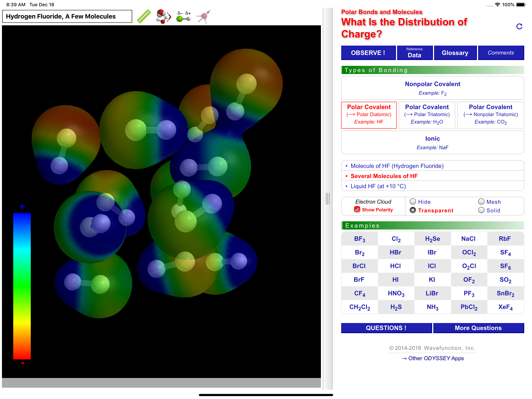Toggle the partial charges delta icon

point(184,16)
